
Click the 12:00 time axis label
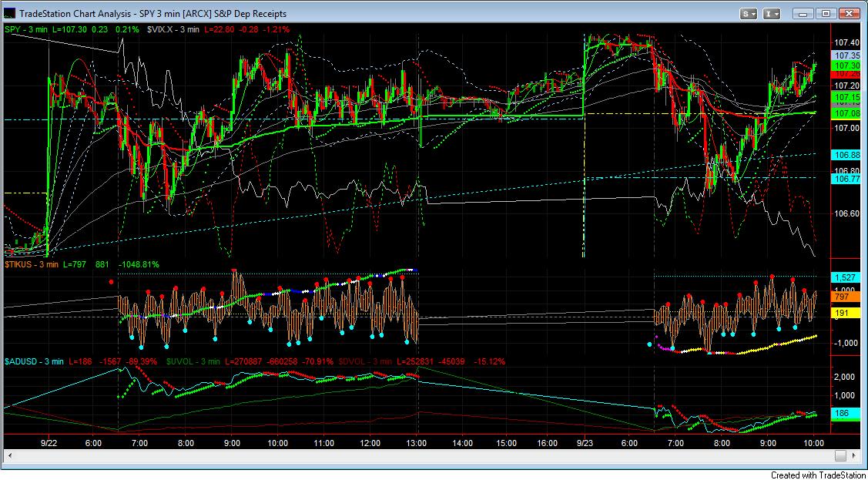[x=370, y=443]
